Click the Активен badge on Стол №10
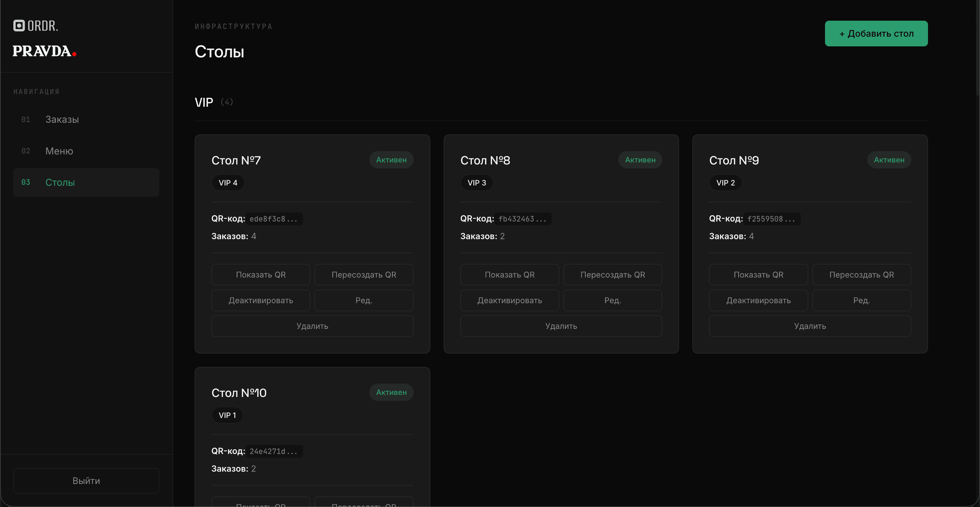 [391, 392]
